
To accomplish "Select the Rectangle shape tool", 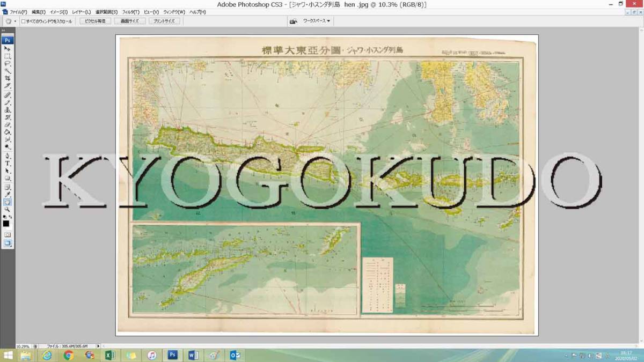I will coord(8,179).
